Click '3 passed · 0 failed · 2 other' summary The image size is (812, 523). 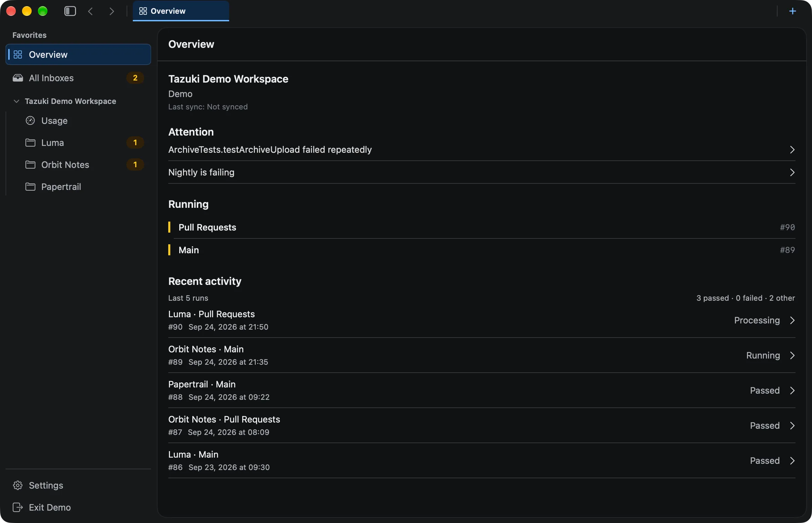[746, 298]
